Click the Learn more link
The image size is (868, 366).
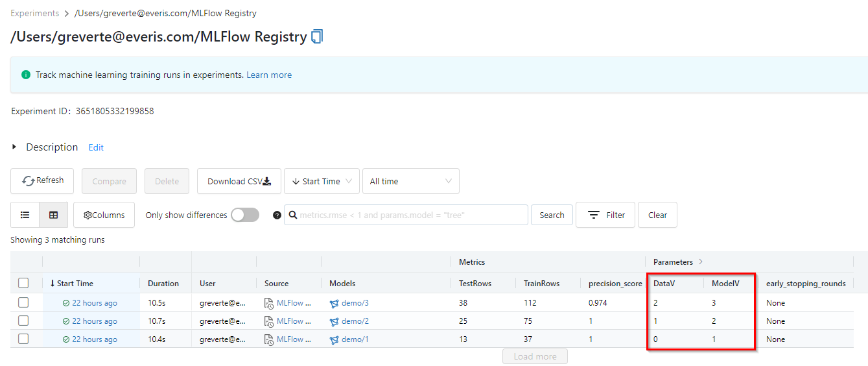tap(269, 75)
